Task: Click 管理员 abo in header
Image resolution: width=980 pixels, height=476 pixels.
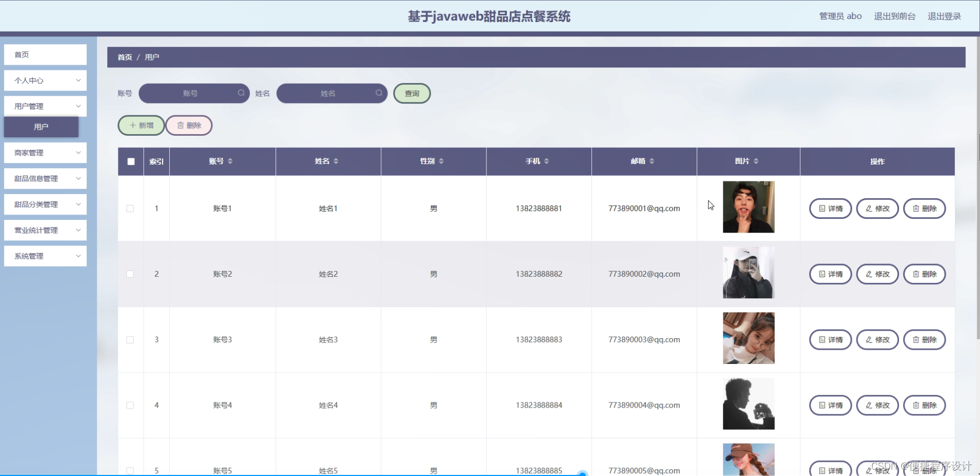Action: tap(840, 16)
